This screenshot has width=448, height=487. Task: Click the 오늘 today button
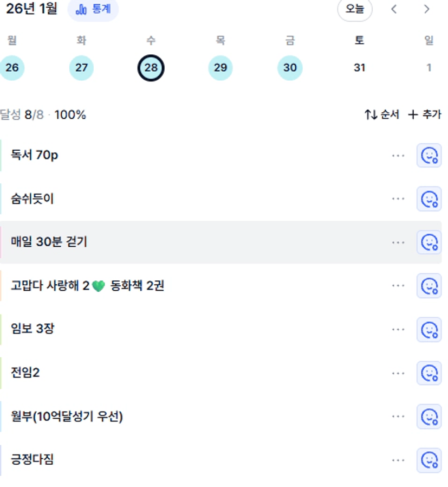tap(355, 9)
